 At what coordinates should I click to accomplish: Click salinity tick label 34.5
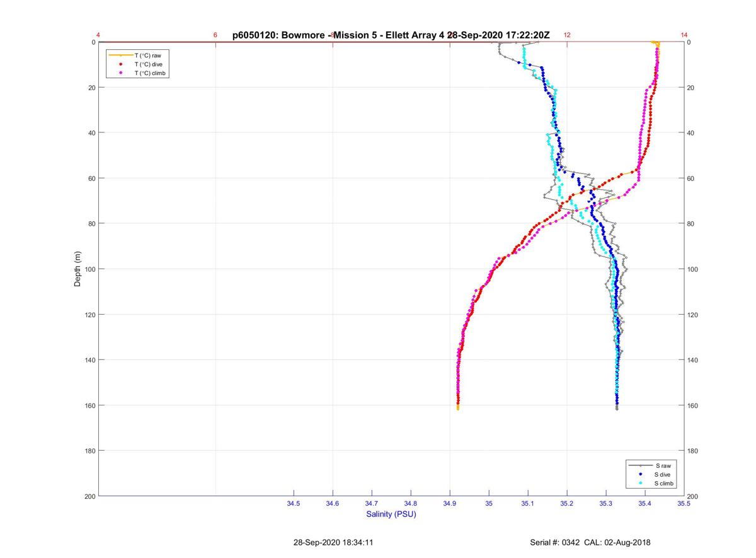pos(294,504)
